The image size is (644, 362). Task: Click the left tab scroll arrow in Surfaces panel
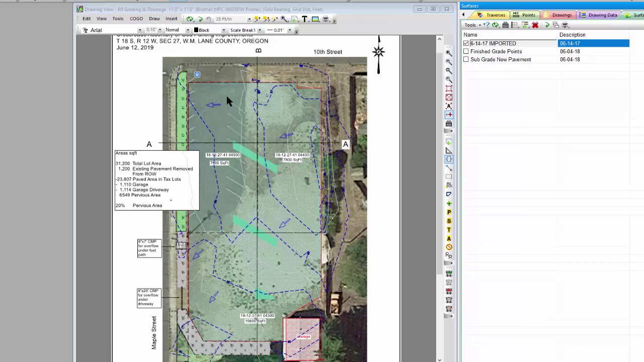[463, 15]
